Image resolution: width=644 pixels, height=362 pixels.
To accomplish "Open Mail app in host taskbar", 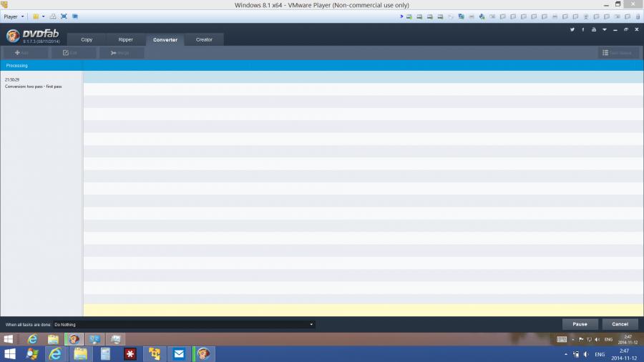I will [179, 354].
